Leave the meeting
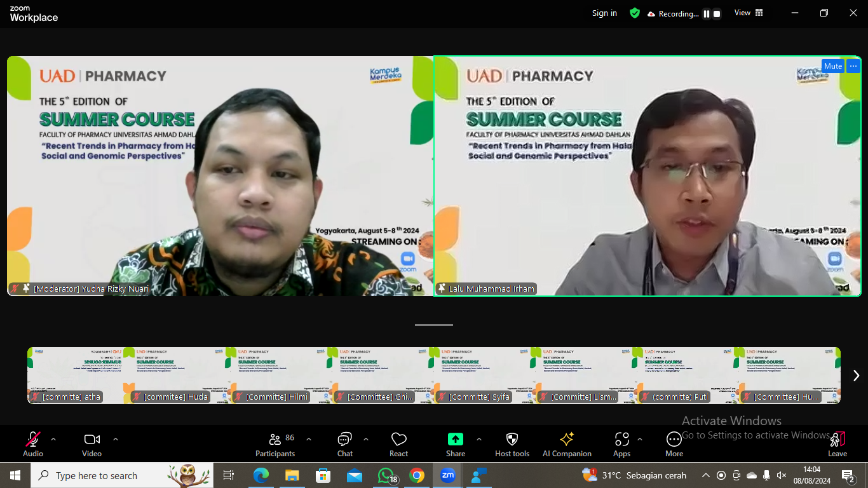This screenshot has height=488, width=868. pos(837,439)
